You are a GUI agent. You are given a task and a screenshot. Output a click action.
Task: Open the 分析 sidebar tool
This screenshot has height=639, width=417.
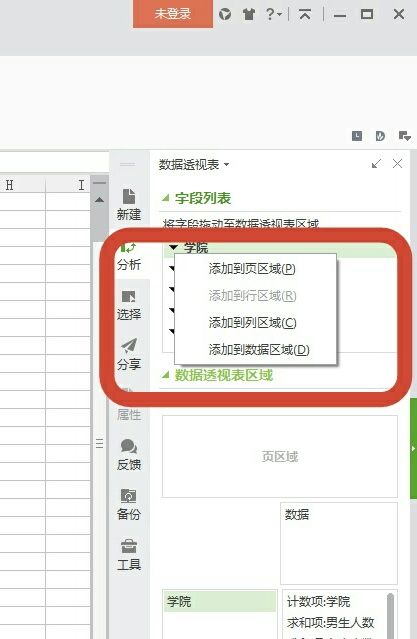coord(129,257)
